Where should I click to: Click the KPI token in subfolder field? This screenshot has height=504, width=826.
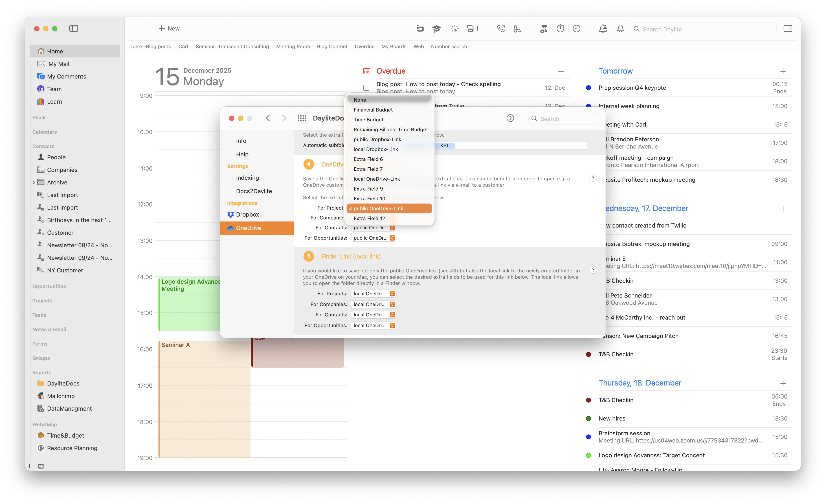click(444, 145)
